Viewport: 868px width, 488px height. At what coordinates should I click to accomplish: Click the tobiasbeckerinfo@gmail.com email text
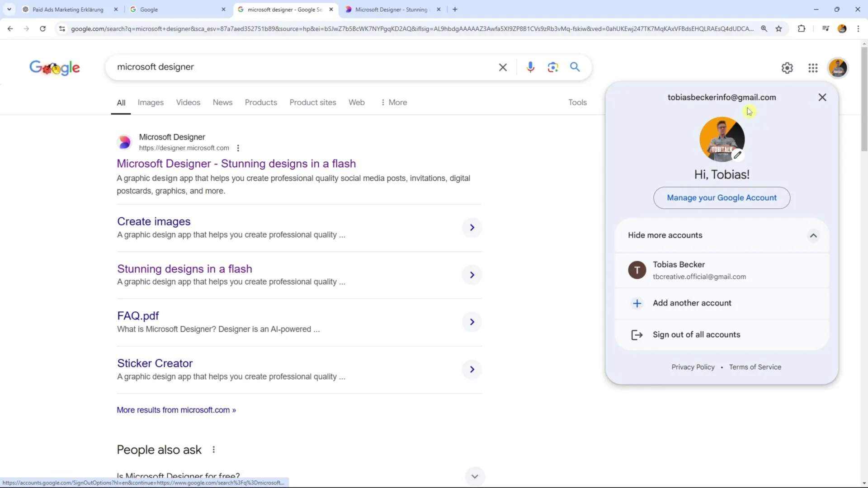pos(722,97)
